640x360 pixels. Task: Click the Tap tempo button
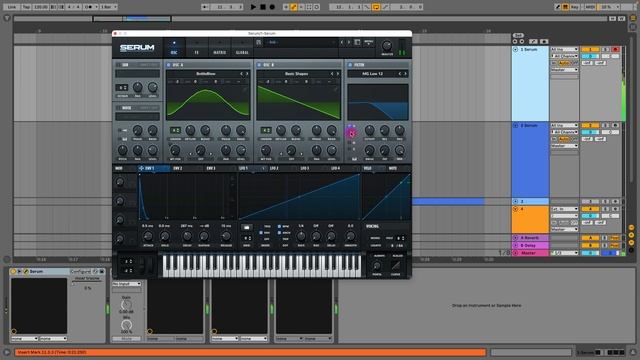tap(26, 7)
